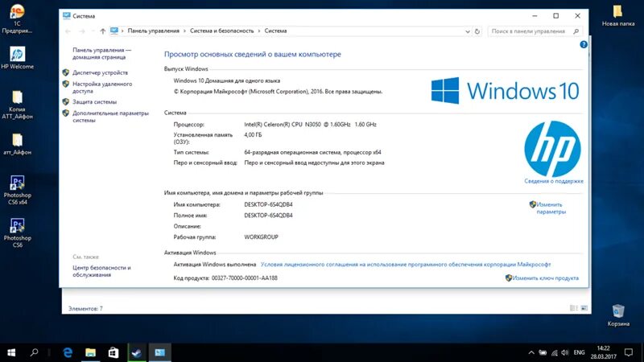
Task: Click the Элементов: 7 status text
Action: [85, 308]
